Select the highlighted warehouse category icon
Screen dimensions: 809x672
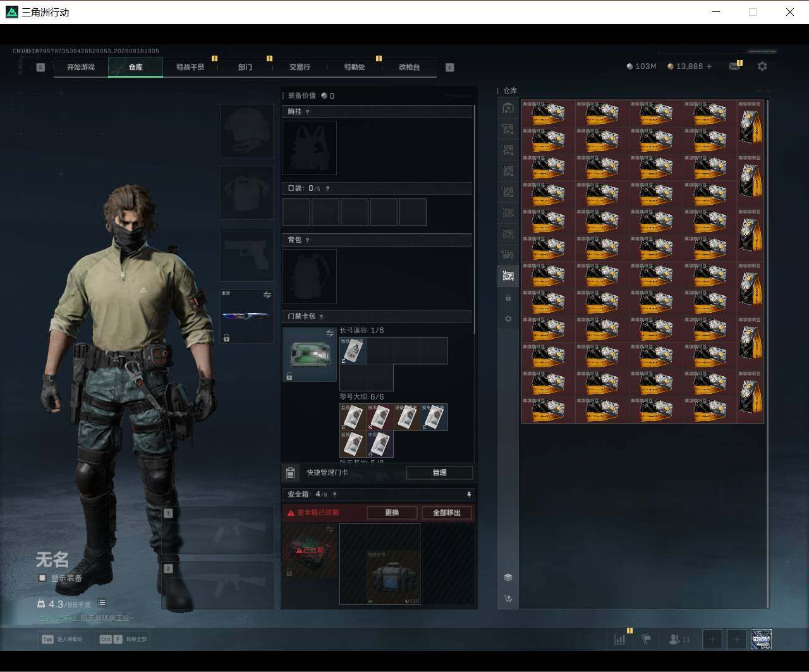click(508, 276)
